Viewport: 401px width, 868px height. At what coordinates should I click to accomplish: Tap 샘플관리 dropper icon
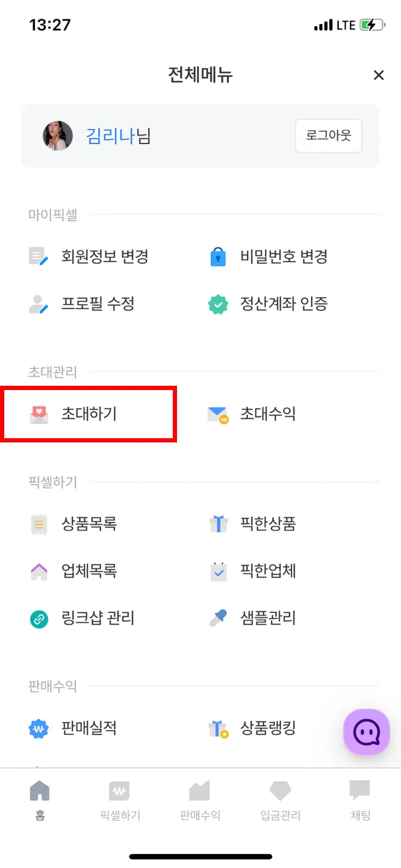217,618
